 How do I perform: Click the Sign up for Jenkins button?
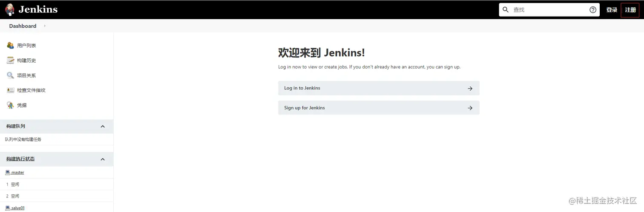(x=379, y=108)
